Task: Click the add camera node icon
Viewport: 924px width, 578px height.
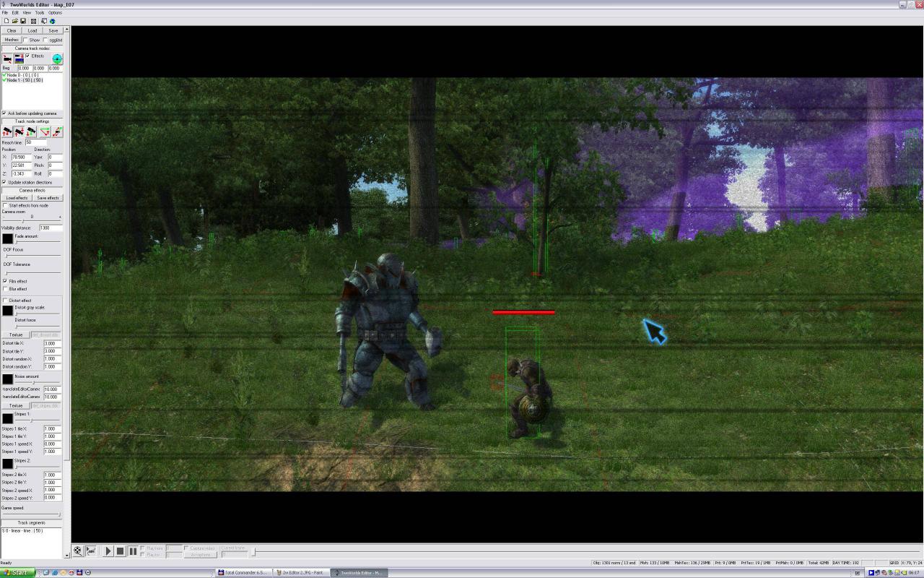Action: tap(7, 59)
